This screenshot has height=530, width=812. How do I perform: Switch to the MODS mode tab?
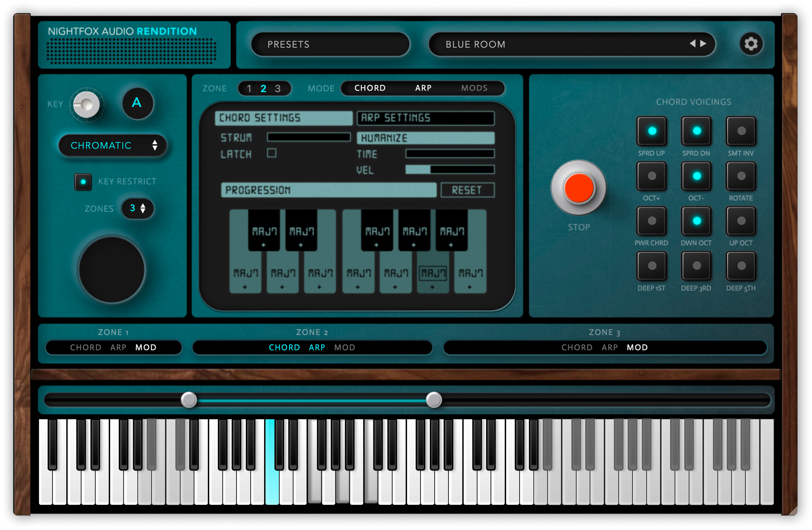474,88
